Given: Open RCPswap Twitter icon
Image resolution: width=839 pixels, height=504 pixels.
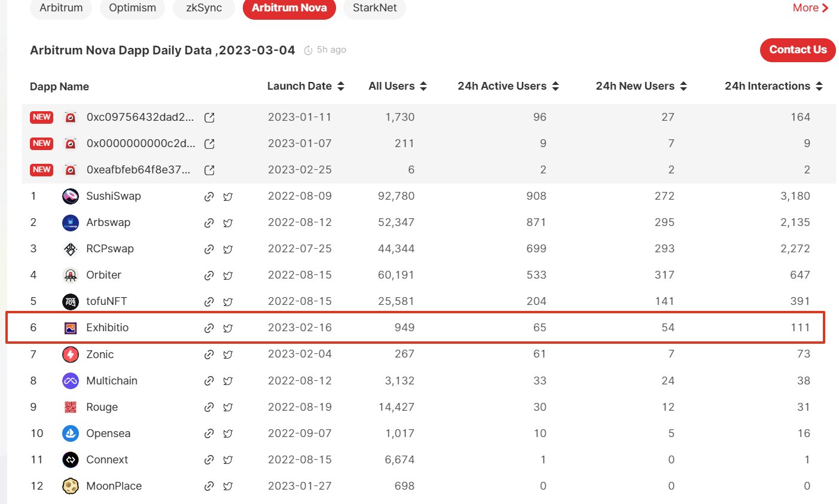Looking at the screenshot, I should (228, 249).
